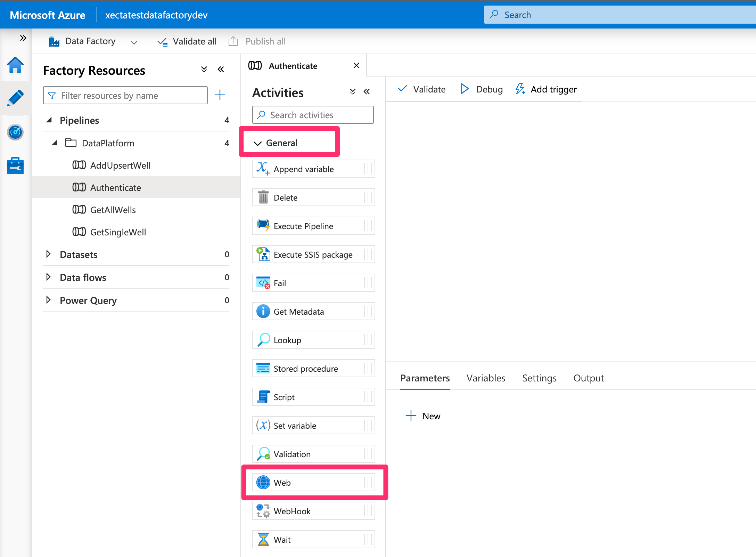Image resolution: width=756 pixels, height=557 pixels.
Task: Click the Fail activity icon
Action: [x=263, y=283]
